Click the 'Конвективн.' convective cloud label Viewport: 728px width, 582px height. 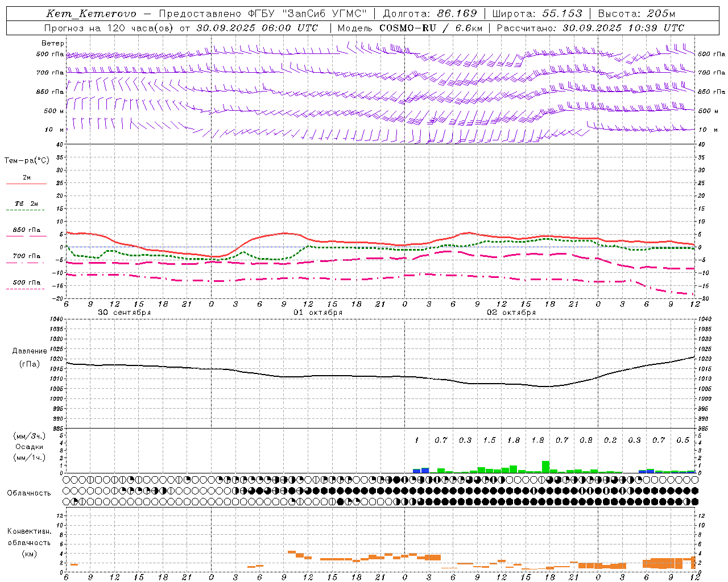(x=29, y=531)
